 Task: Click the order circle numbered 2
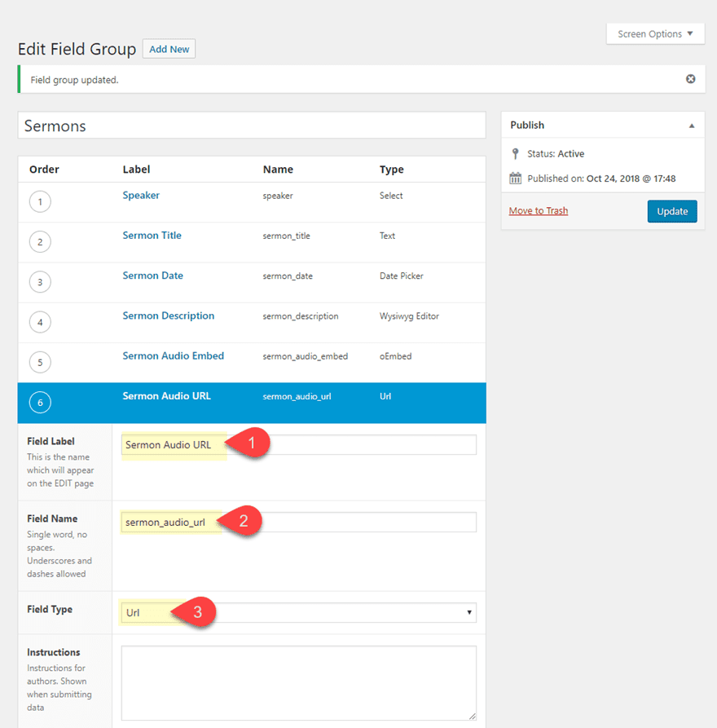[40, 241]
